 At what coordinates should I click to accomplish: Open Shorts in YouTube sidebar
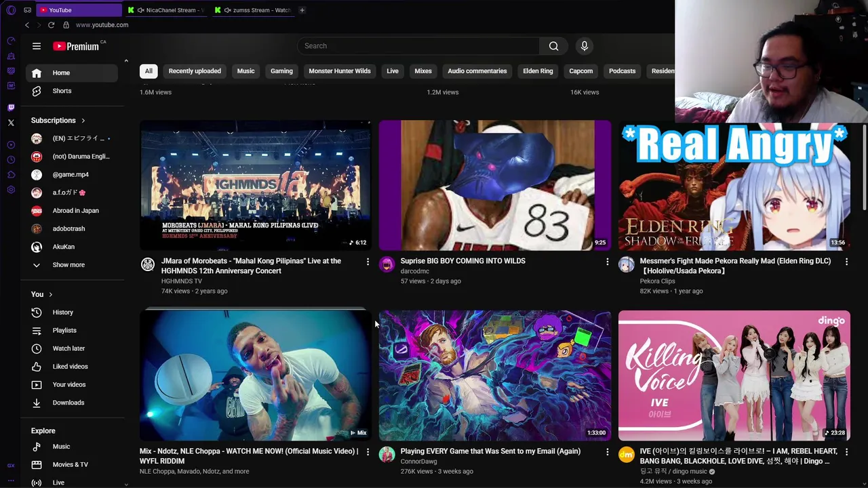tap(71, 91)
